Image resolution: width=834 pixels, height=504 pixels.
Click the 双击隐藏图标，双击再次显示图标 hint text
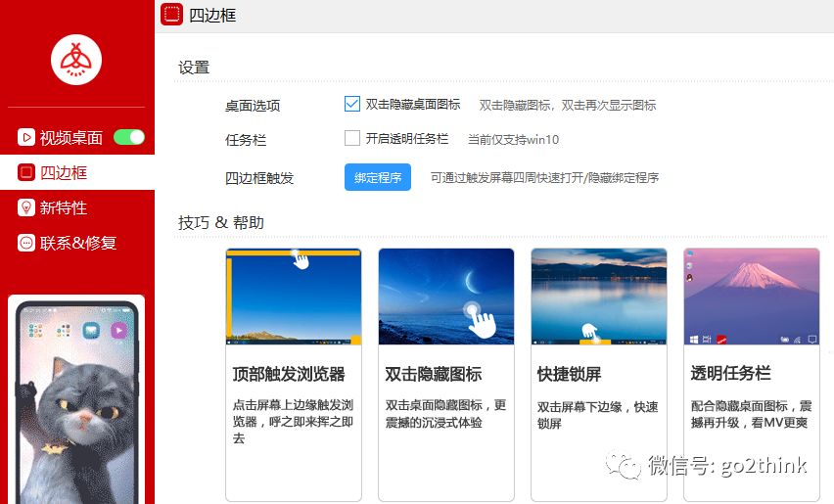(568, 105)
